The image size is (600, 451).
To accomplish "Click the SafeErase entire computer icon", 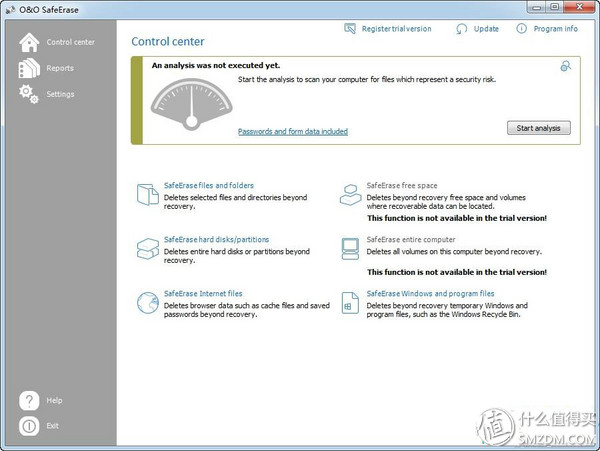I will point(350,249).
